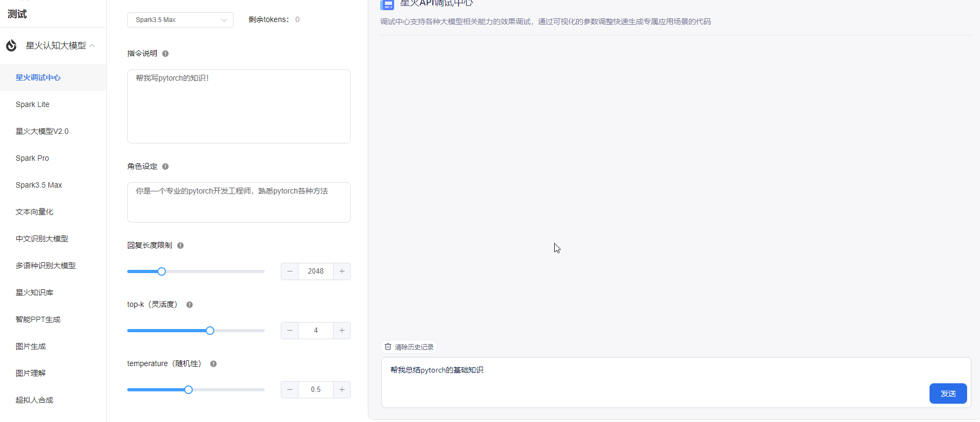Open the Spark3.5 Max model dropdown

coord(180,20)
